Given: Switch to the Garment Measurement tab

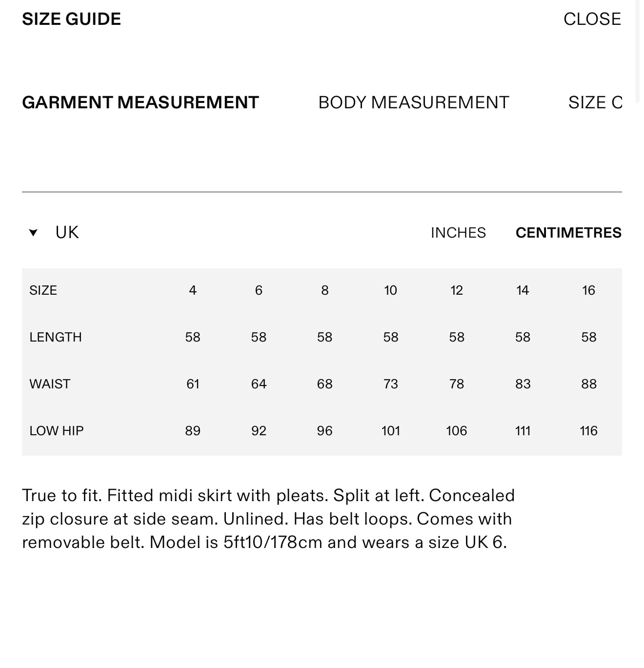Looking at the screenshot, I should pyautogui.click(x=141, y=102).
